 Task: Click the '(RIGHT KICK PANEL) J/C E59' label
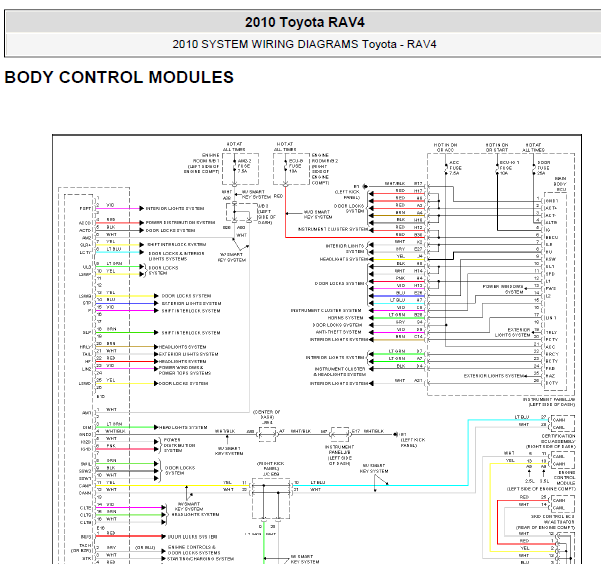(x=271, y=469)
